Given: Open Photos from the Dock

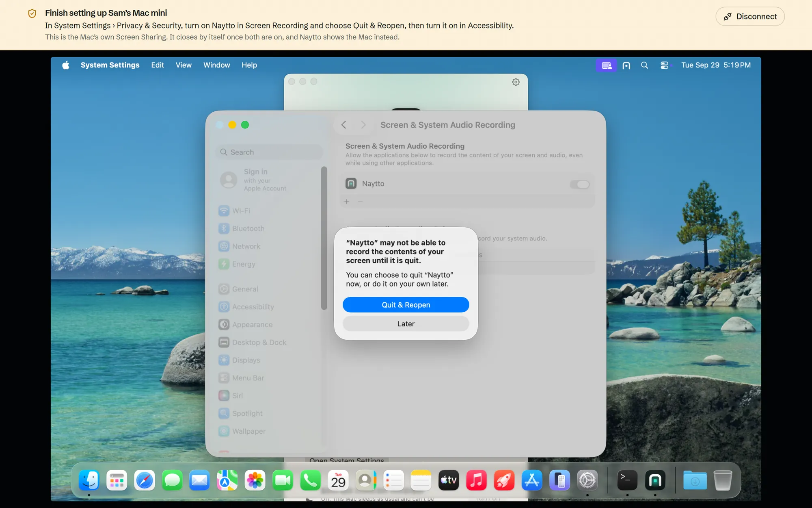Looking at the screenshot, I should [x=255, y=481].
